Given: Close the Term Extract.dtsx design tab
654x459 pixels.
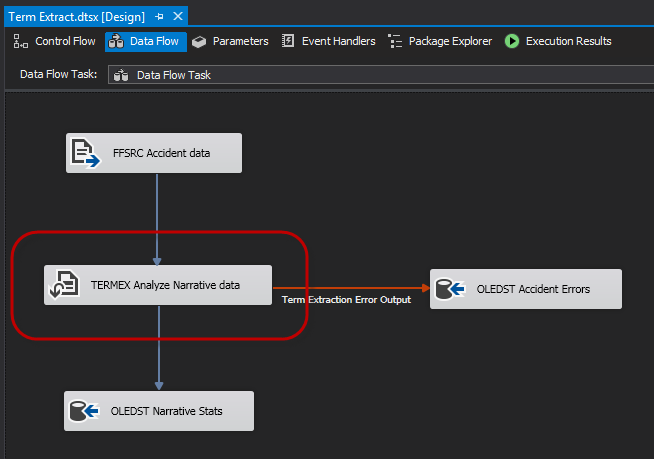Looking at the screenshot, I should (x=178, y=16).
